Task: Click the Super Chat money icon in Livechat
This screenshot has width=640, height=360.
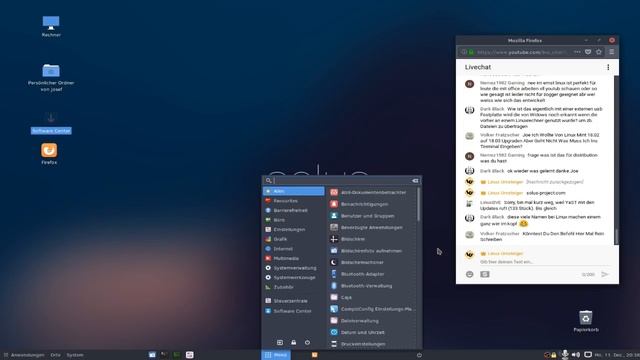Action: coord(484,274)
